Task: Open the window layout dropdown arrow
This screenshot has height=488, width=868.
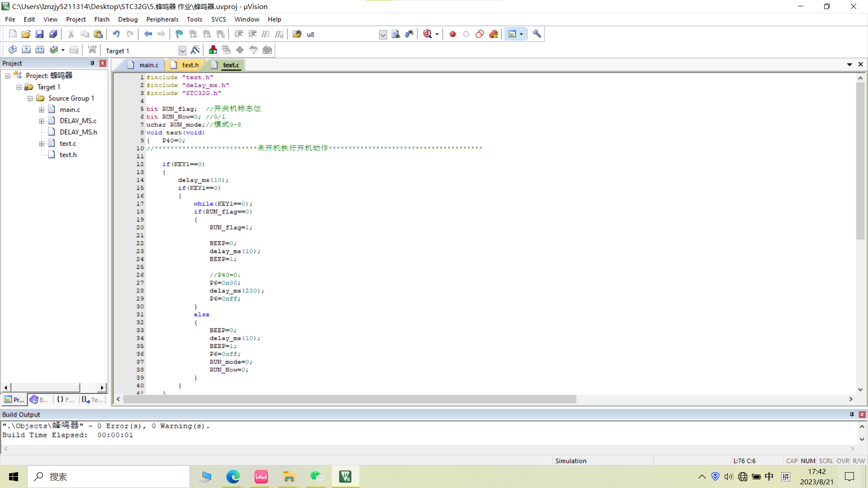Action: (521, 34)
